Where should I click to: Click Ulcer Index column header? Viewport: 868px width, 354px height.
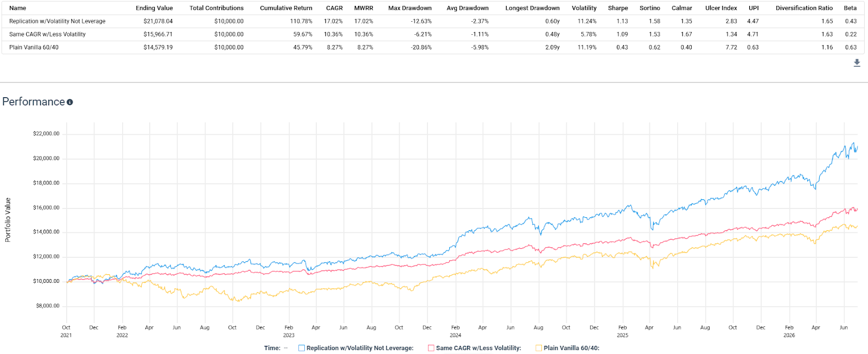click(x=721, y=8)
